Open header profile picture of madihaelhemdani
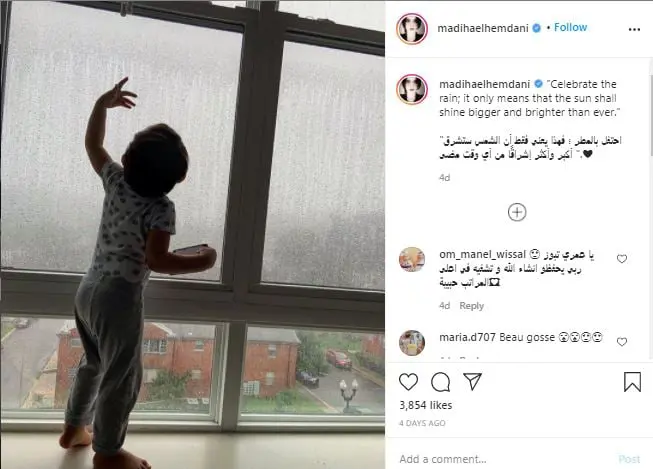Screen dimensions: 653x469 point(412,29)
